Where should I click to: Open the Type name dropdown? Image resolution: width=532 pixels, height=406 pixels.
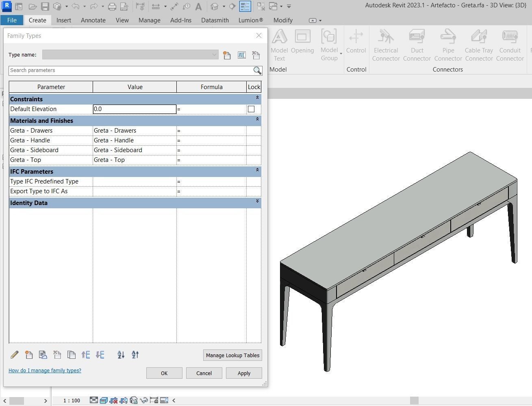(214, 55)
